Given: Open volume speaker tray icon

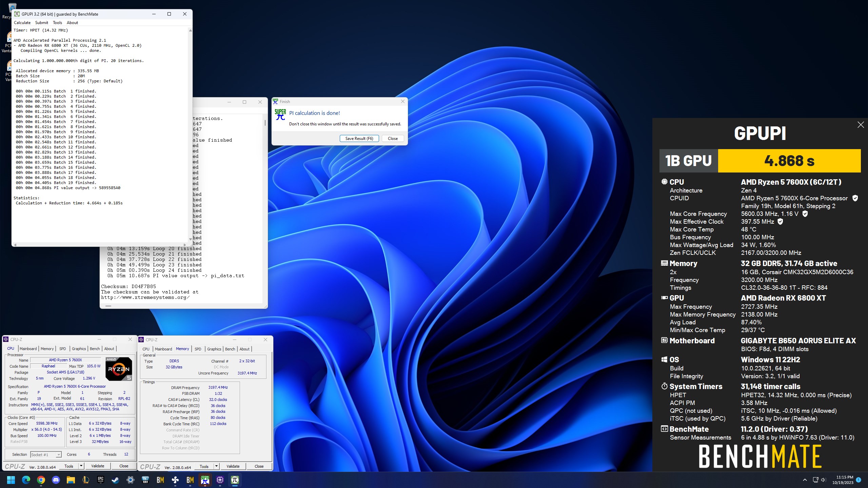Looking at the screenshot, I should pyautogui.click(x=824, y=480).
